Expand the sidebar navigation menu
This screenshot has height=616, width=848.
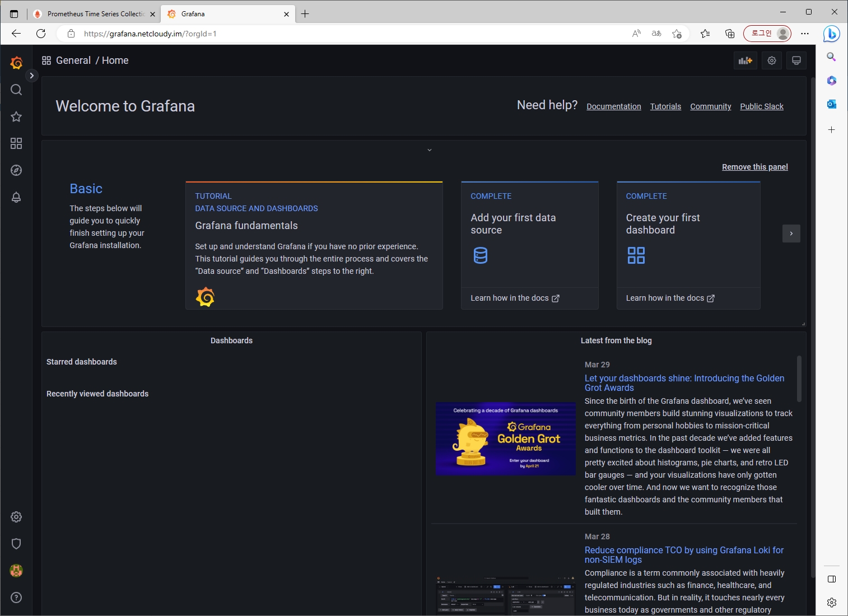point(32,75)
